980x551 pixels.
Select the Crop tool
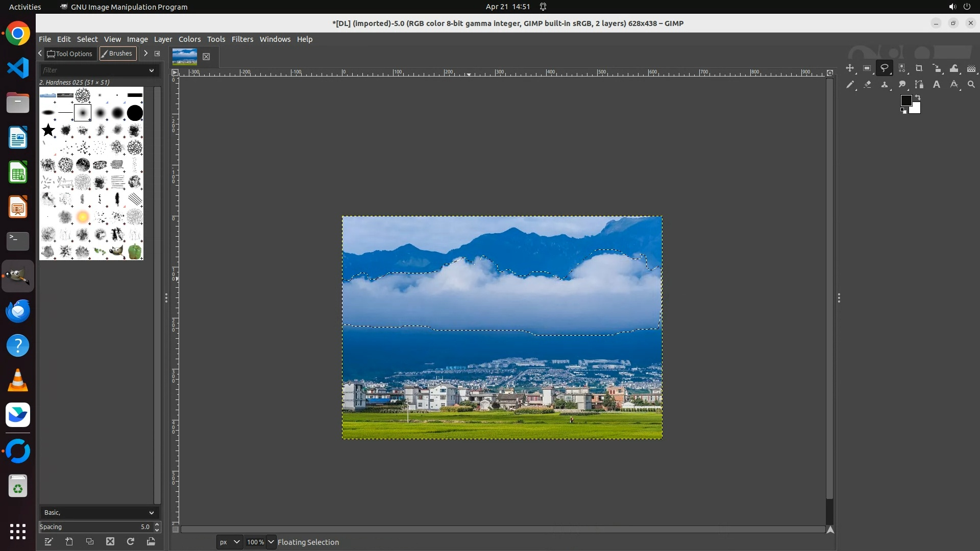pos(919,68)
